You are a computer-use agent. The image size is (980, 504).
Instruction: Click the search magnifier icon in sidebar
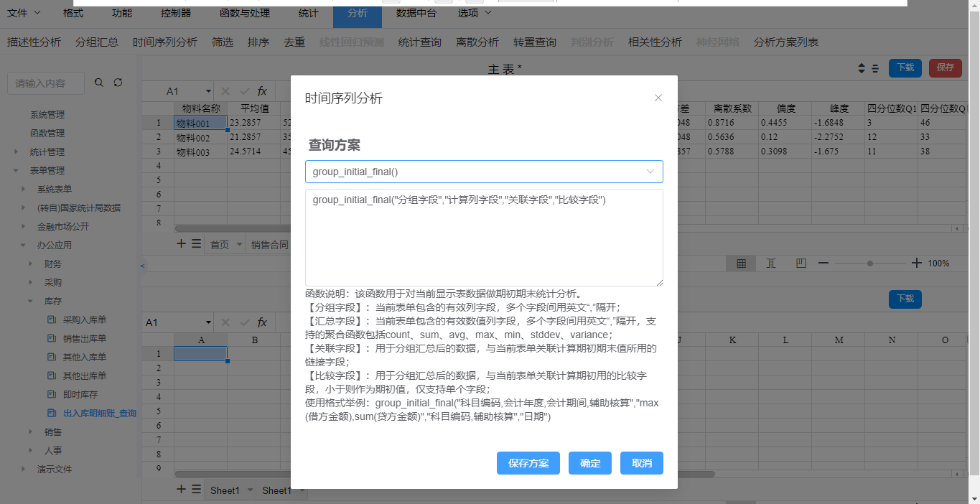(x=99, y=83)
